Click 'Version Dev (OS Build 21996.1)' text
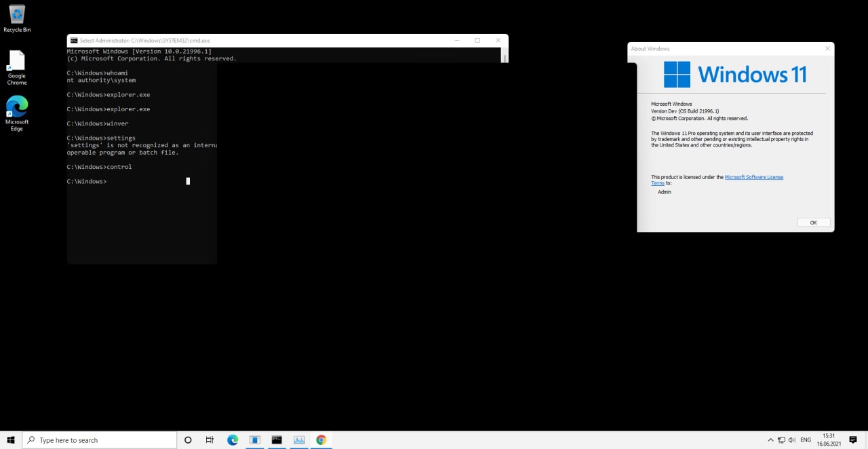 pos(685,111)
